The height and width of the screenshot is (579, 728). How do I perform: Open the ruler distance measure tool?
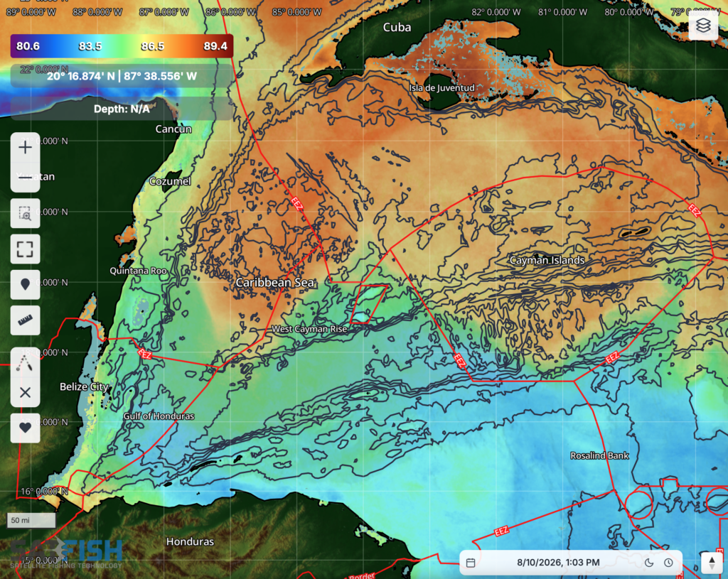[25, 320]
